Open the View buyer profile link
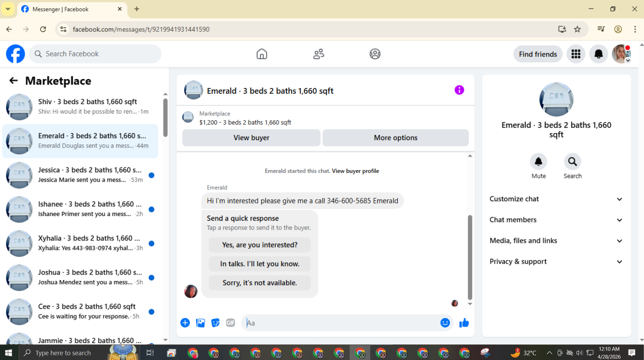The height and width of the screenshot is (360, 644). coord(355,171)
